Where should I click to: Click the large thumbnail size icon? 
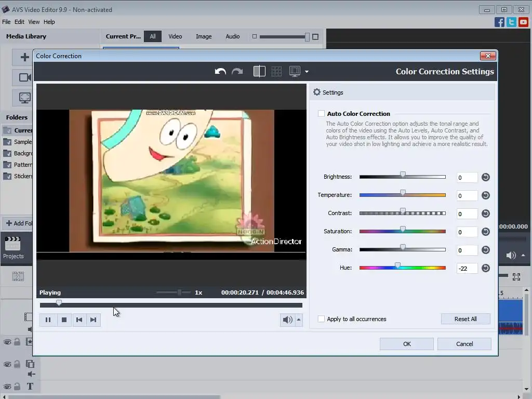point(315,37)
